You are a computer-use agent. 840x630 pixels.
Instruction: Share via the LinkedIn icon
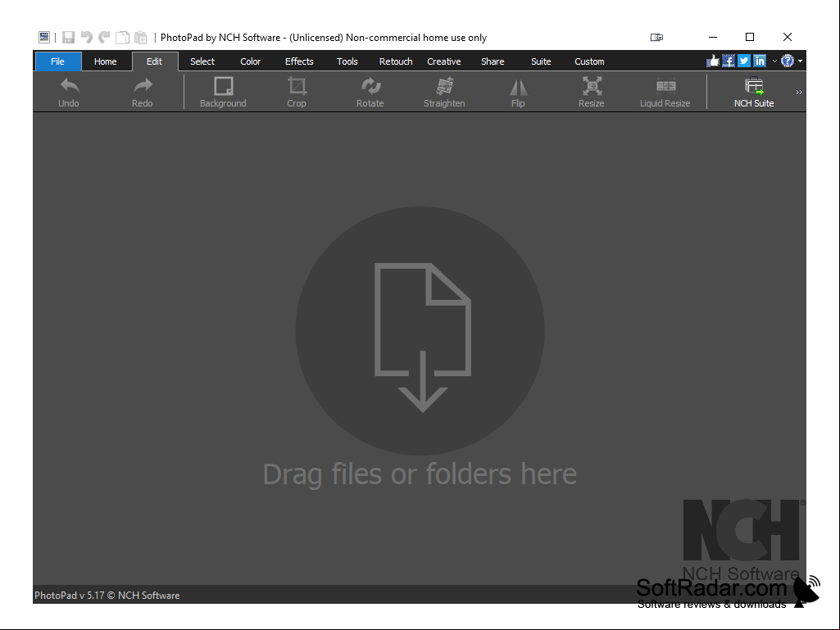(x=760, y=61)
